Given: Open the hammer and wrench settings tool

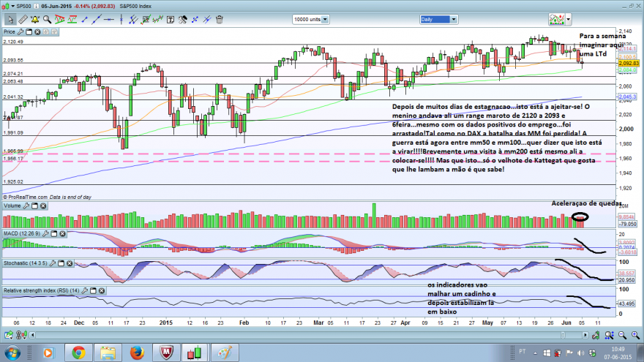Looking at the screenshot, I should (x=182, y=19).
